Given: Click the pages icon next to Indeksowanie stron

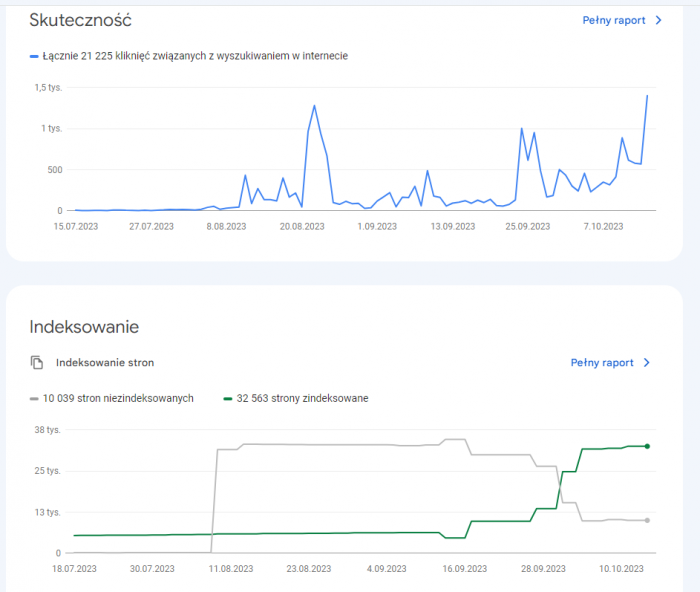Looking at the screenshot, I should coord(37,363).
